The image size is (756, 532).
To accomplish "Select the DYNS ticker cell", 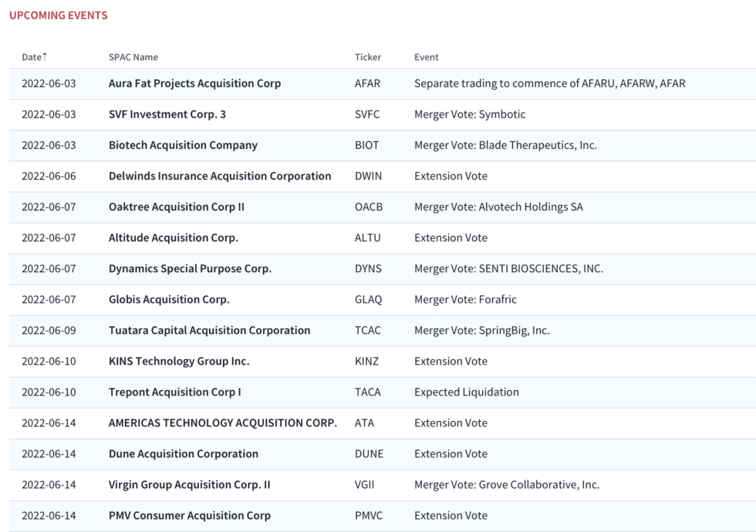I will click(369, 268).
